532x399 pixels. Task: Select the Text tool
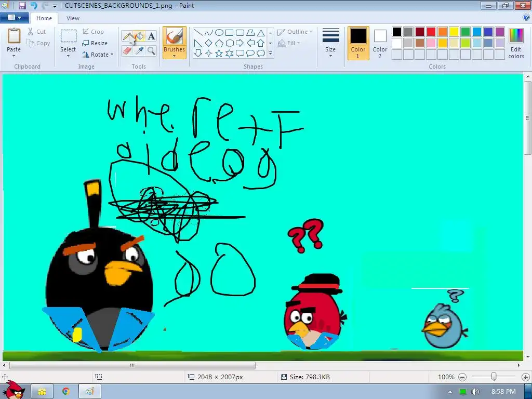point(151,36)
